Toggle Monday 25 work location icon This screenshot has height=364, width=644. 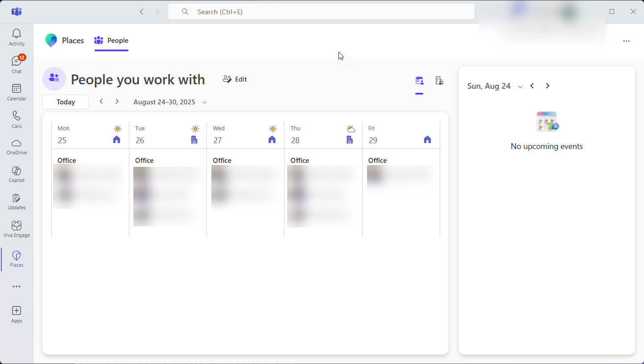(116, 140)
